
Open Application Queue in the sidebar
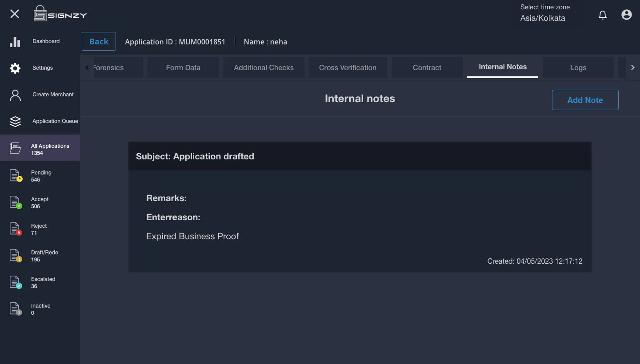coord(40,121)
